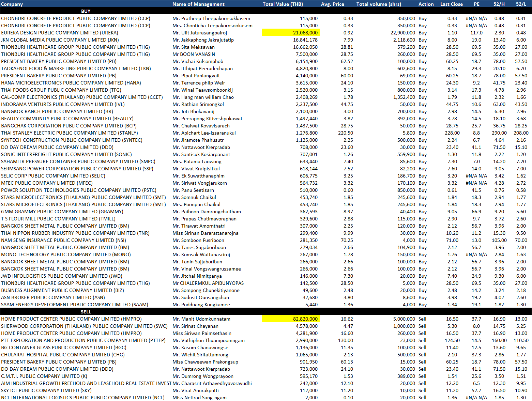Image resolution: width=532 pixels, height=401 pixels.
Task: Click SONIC INTEERFREIGHT (SONIC) cell
Action: [x=66, y=154]
